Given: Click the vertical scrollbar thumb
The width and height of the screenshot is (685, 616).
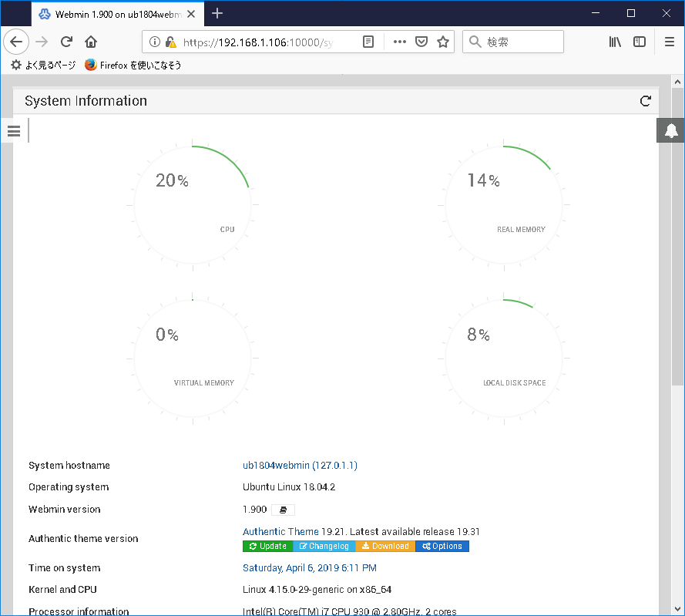Looking at the screenshot, I should tap(677, 237).
